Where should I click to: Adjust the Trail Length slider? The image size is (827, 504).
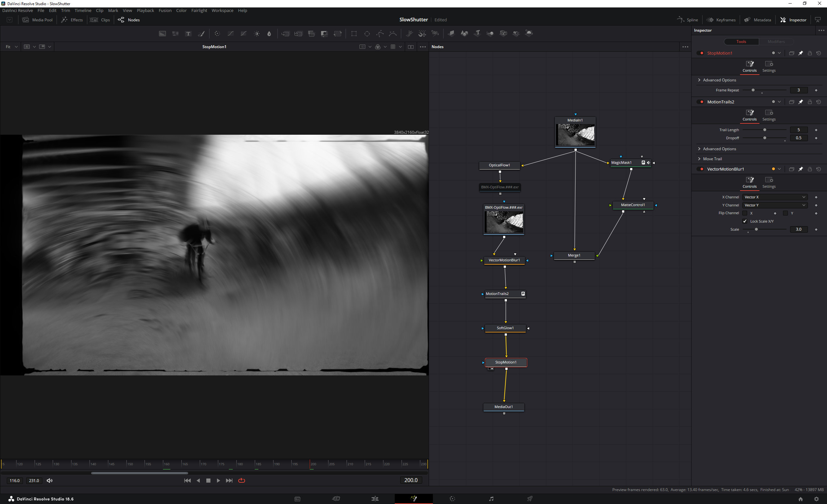765,130
